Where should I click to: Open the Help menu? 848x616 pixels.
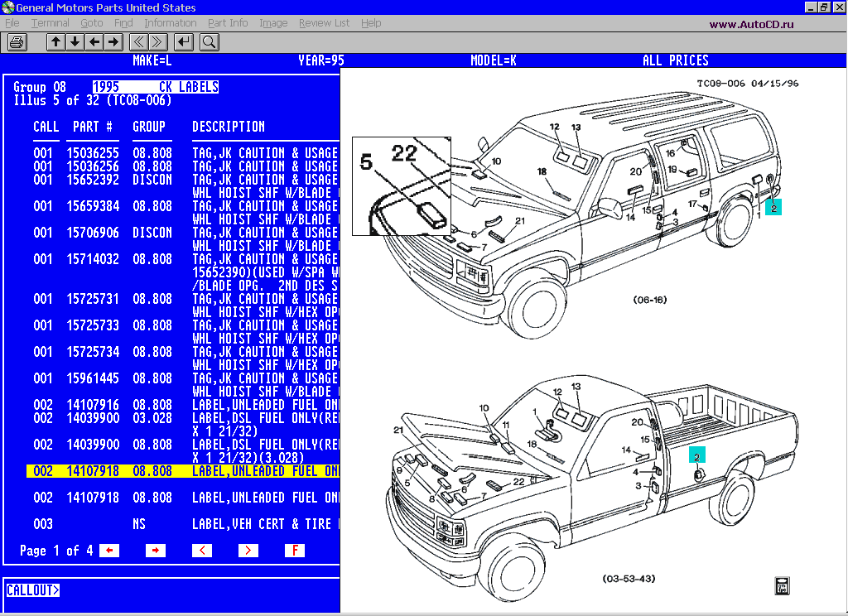tap(371, 22)
